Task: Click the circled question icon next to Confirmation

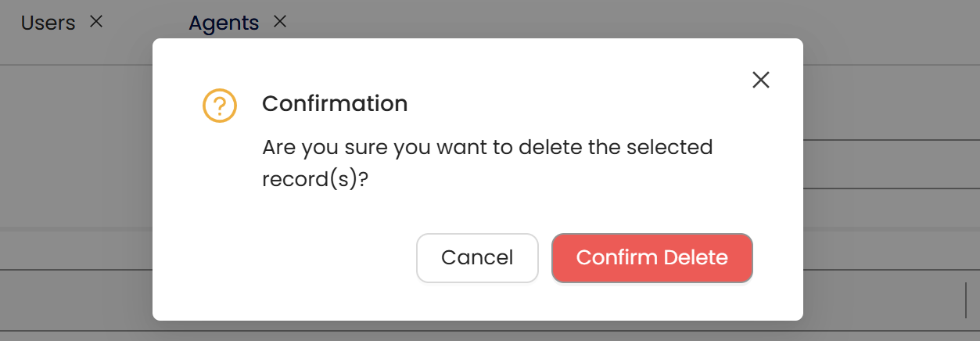Action: pos(219,105)
